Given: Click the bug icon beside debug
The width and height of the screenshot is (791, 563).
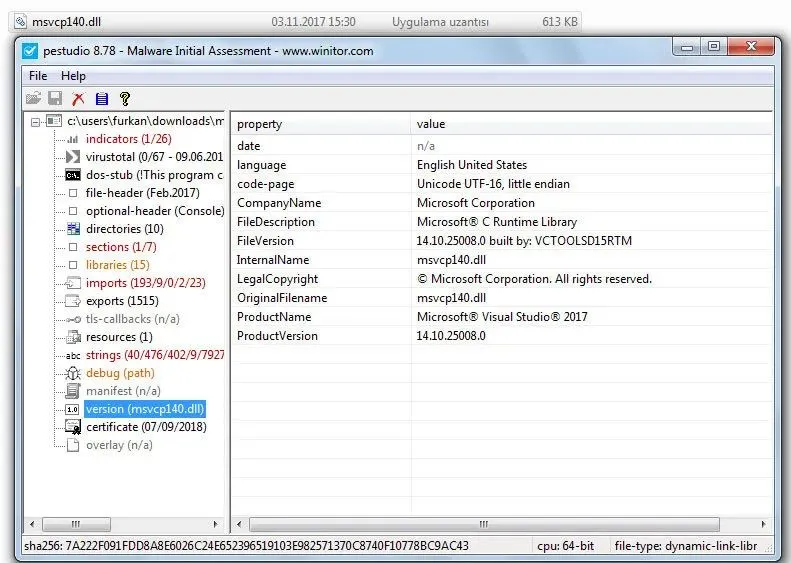Looking at the screenshot, I should [x=73, y=373].
